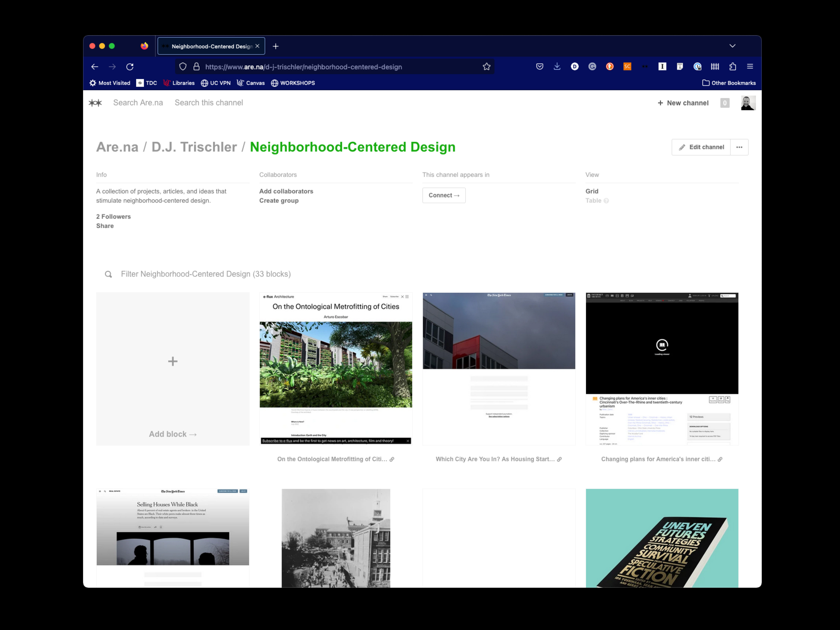The height and width of the screenshot is (630, 840).
Task: Click the user profile avatar
Action: [748, 103]
